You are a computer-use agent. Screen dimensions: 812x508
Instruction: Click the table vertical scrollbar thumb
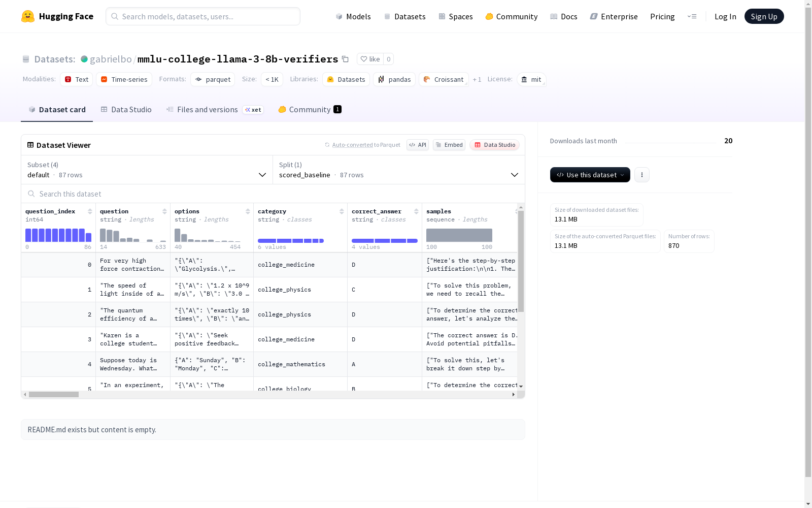pyautogui.click(x=521, y=262)
